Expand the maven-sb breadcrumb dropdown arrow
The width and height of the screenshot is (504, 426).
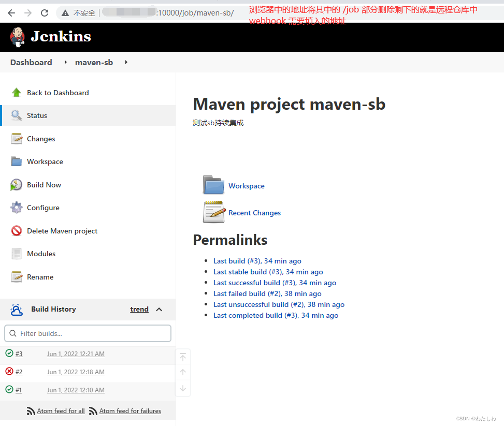pos(126,62)
